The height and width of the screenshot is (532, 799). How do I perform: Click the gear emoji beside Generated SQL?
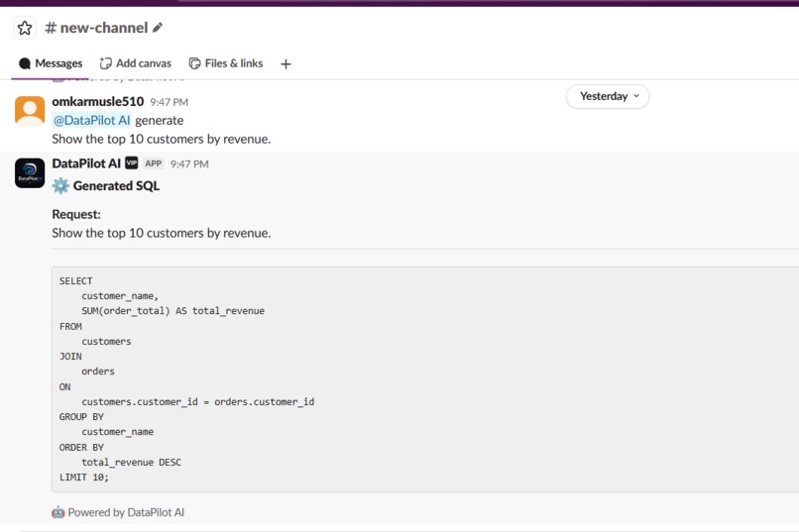coord(60,186)
